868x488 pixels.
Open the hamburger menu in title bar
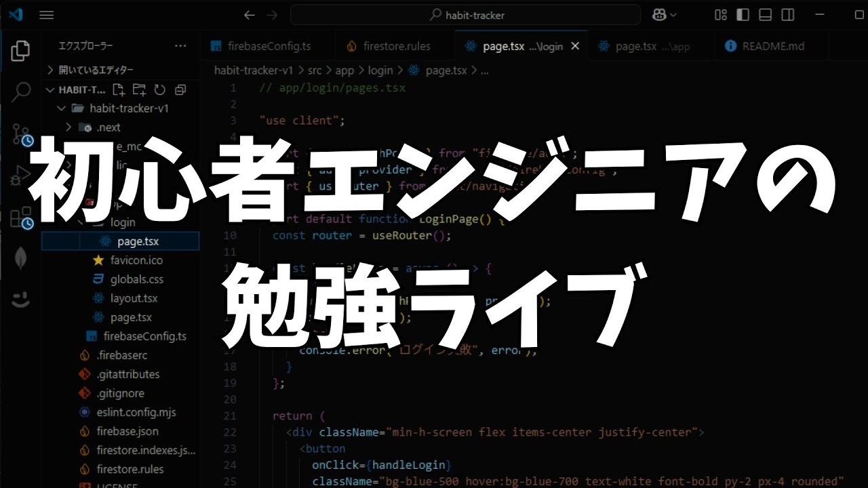tap(46, 14)
